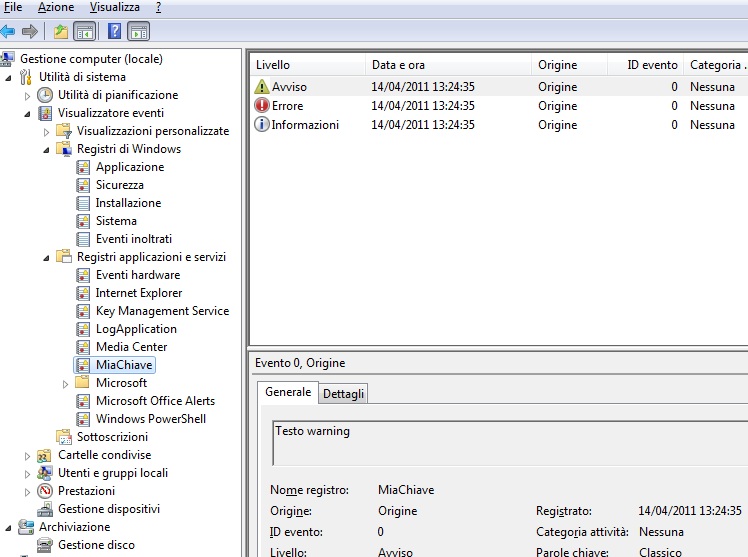This screenshot has height=557, width=748.
Task: Open the Internet Explorer log
Action: [139, 293]
